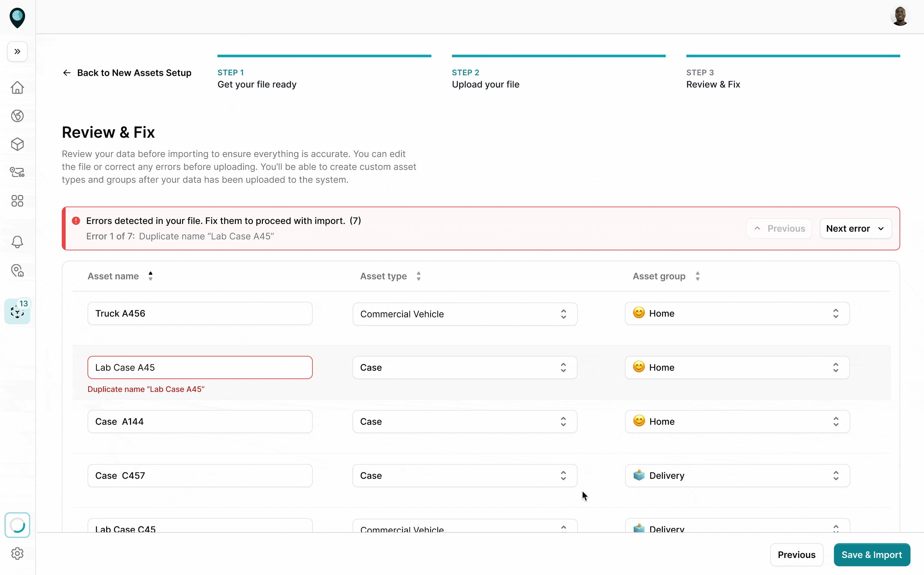Click the circular progress indicator in sidebar
This screenshot has height=575, width=924.
[x=17, y=525]
